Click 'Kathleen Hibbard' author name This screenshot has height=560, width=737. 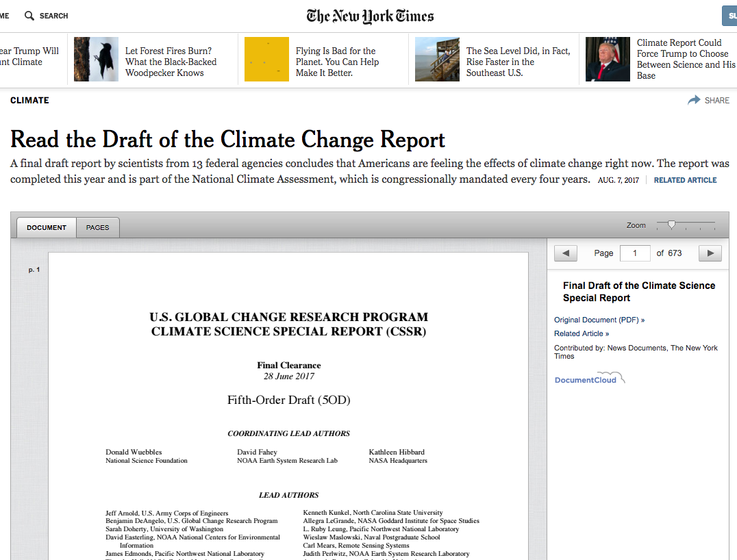click(397, 452)
